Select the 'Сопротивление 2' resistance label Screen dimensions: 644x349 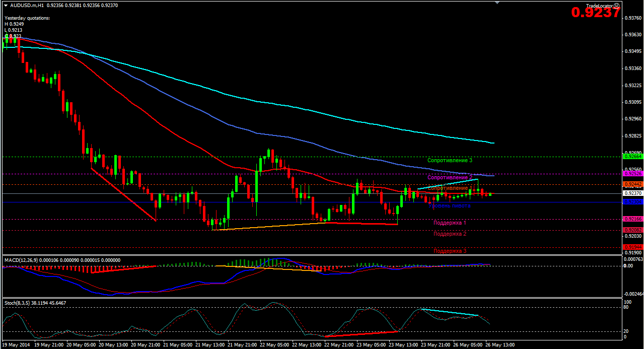coord(450,177)
